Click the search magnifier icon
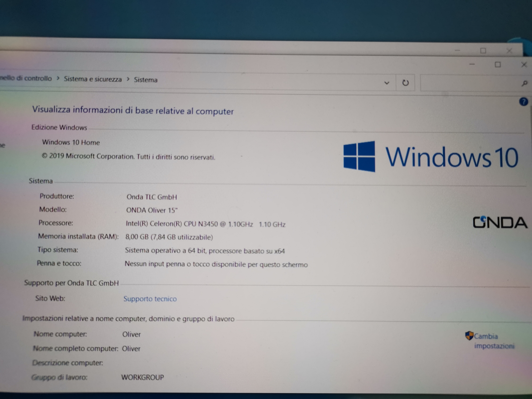532x399 pixels. pos(524,83)
